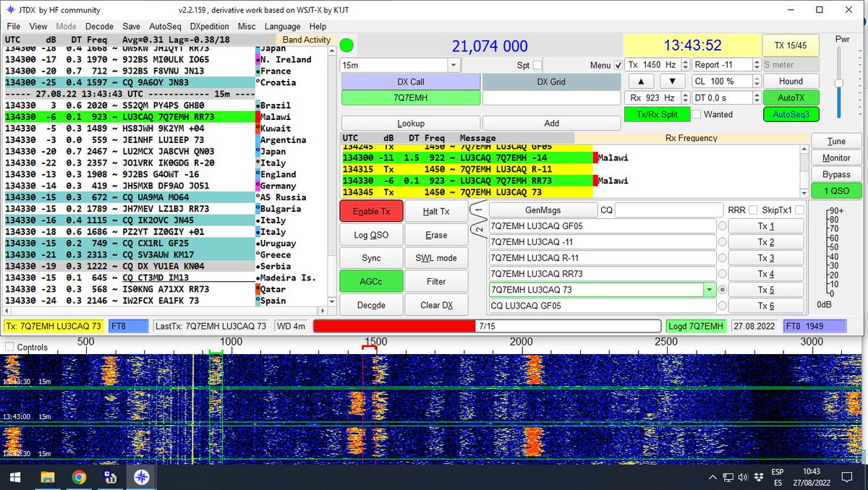This screenshot has height=490, width=868.
Task: Enable the Wanted checkbox
Action: pos(696,114)
